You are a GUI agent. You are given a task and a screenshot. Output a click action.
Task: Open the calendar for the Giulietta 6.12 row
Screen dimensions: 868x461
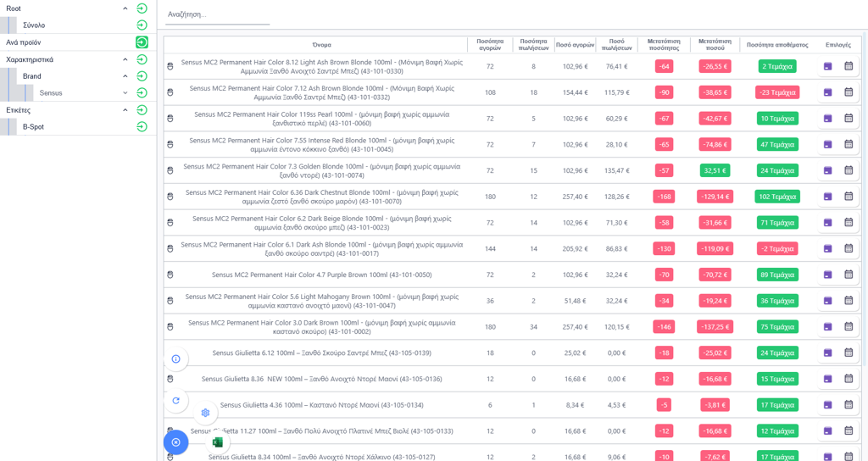tap(849, 352)
